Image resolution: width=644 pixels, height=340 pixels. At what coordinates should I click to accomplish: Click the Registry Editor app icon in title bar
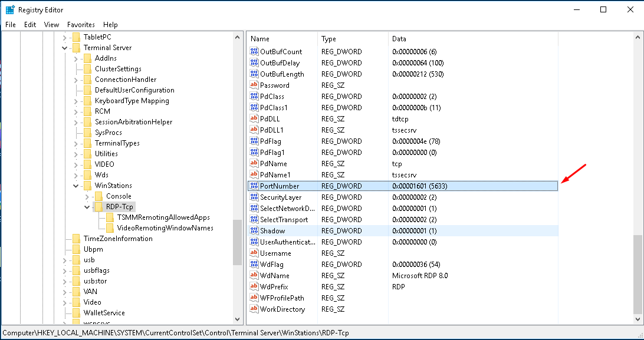tap(9, 9)
